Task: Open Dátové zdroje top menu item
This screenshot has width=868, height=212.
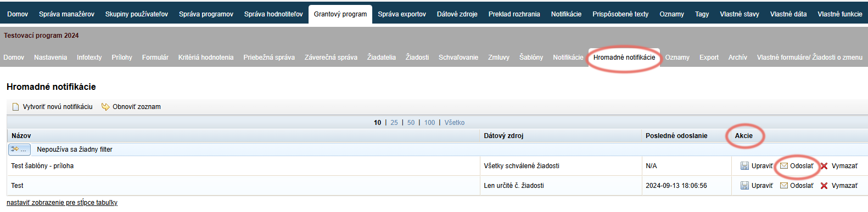Action: click(457, 14)
